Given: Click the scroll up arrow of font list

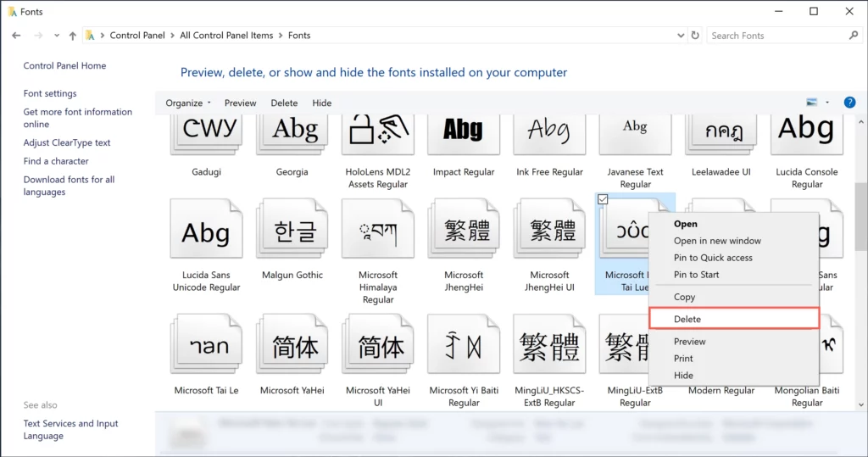Looking at the screenshot, I should [x=861, y=121].
